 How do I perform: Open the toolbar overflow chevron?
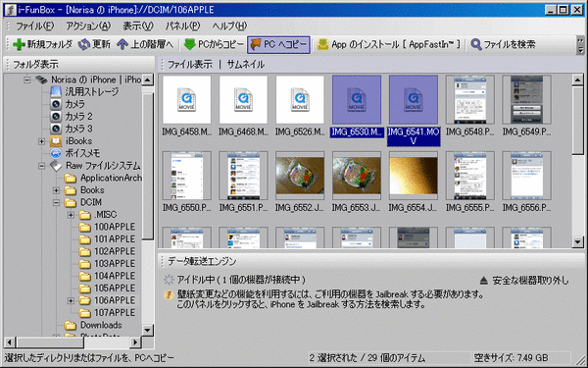click(580, 45)
